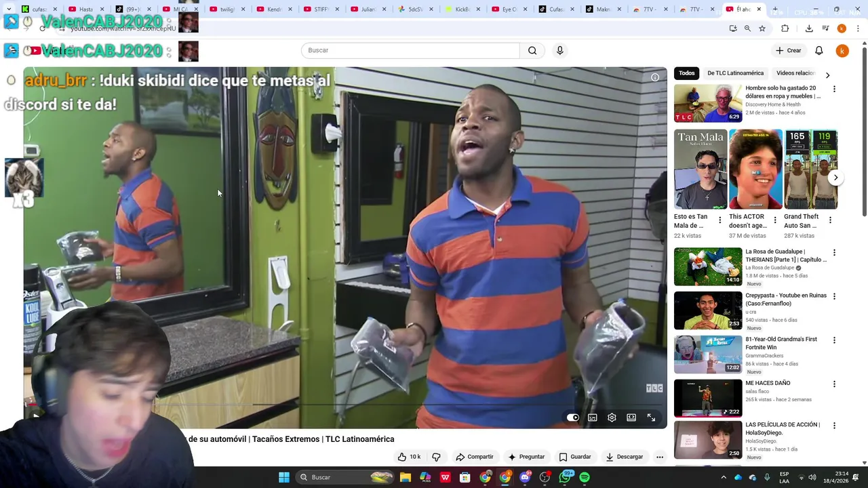Viewport: 868px width, 488px height.
Task: Click the Preguntar button
Action: tap(526, 457)
